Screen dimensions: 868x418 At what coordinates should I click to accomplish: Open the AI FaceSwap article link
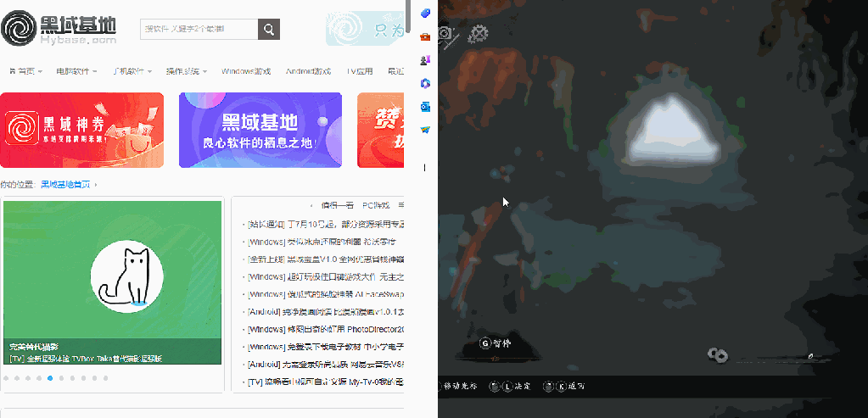[326, 294]
